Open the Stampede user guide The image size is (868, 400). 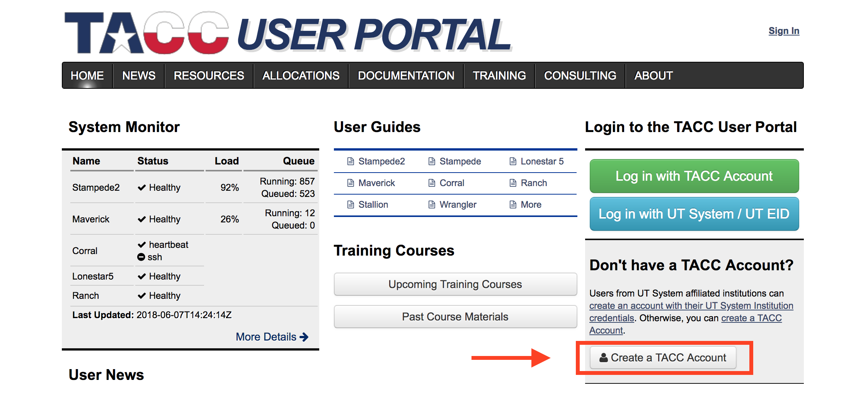(455, 161)
